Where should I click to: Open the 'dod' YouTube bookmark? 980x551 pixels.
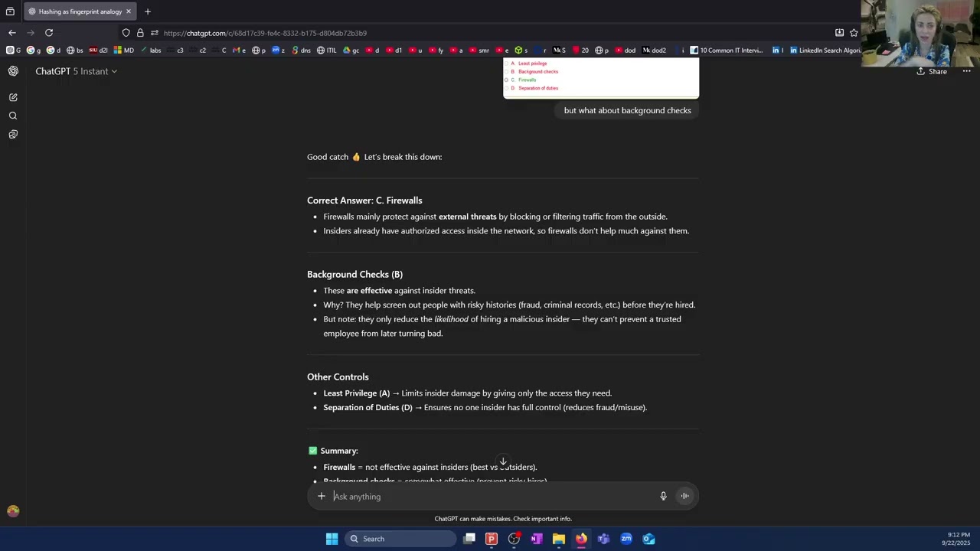point(625,51)
